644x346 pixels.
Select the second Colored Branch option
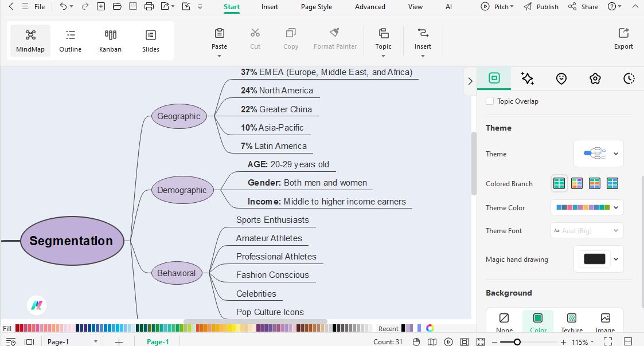[577, 183]
